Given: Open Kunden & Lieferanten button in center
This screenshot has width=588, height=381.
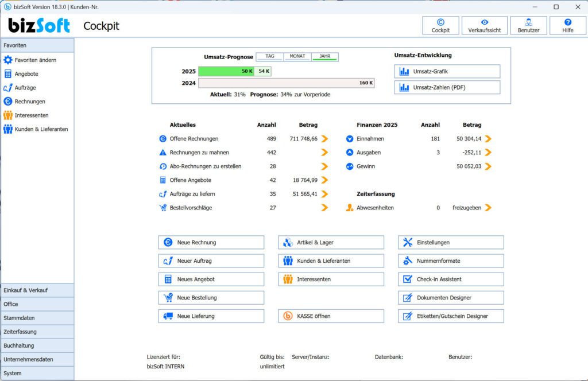Looking at the screenshot, I should (x=331, y=261).
